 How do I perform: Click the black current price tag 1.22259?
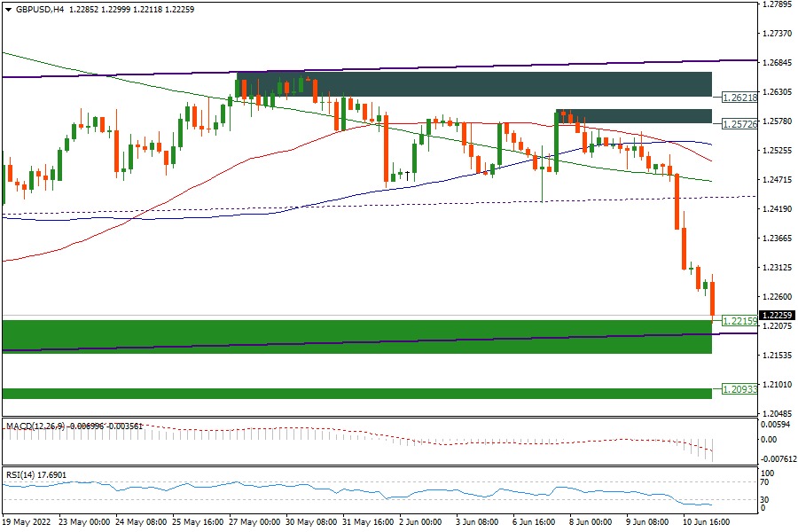click(x=777, y=315)
